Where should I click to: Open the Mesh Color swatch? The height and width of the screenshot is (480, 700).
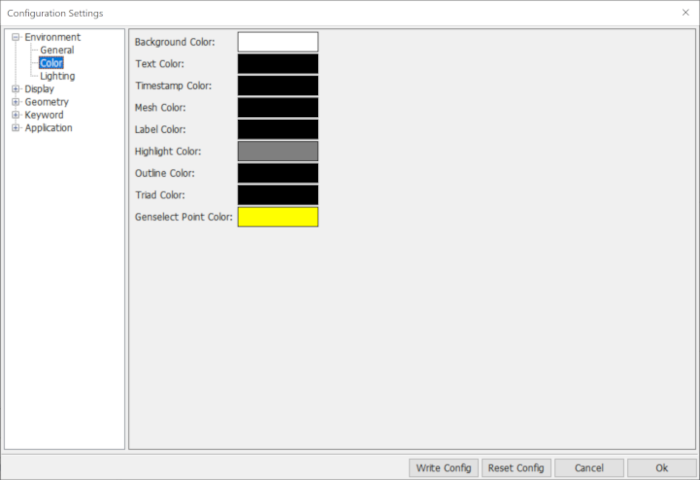coord(278,108)
